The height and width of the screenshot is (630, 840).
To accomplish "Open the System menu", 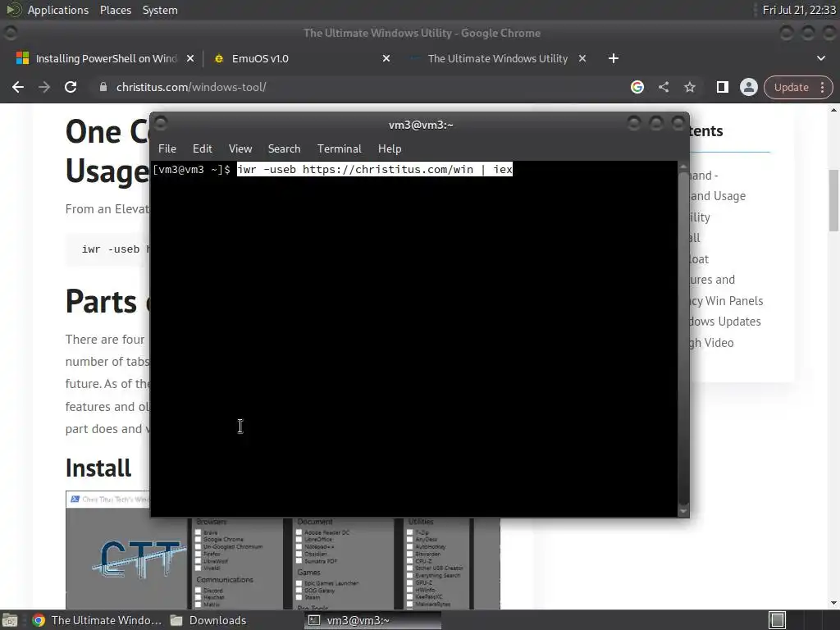I will [x=160, y=10].
